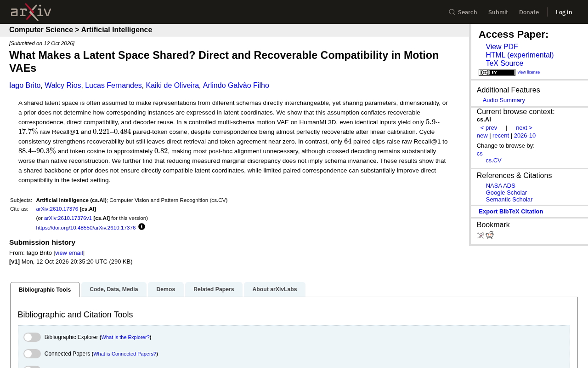The image size is (588, 368).
Task: Open the Audio Summary link
Action: click(504, 100)
